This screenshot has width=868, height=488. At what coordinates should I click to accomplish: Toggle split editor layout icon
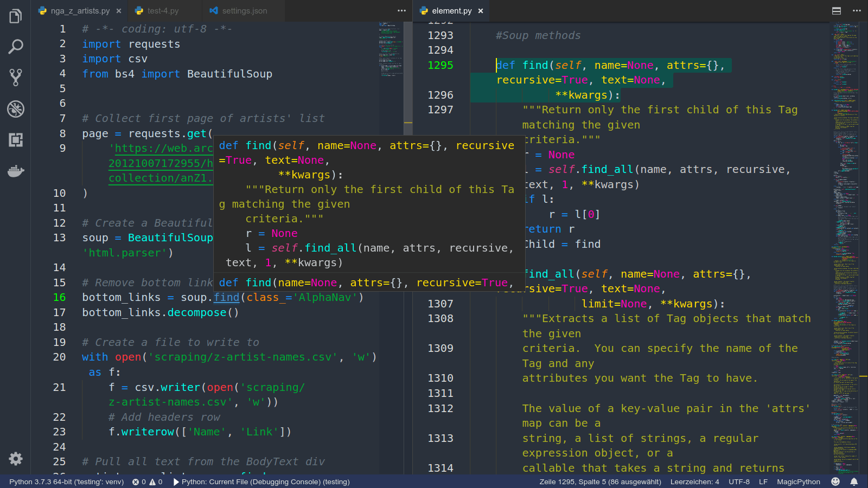tap(837, 11)
